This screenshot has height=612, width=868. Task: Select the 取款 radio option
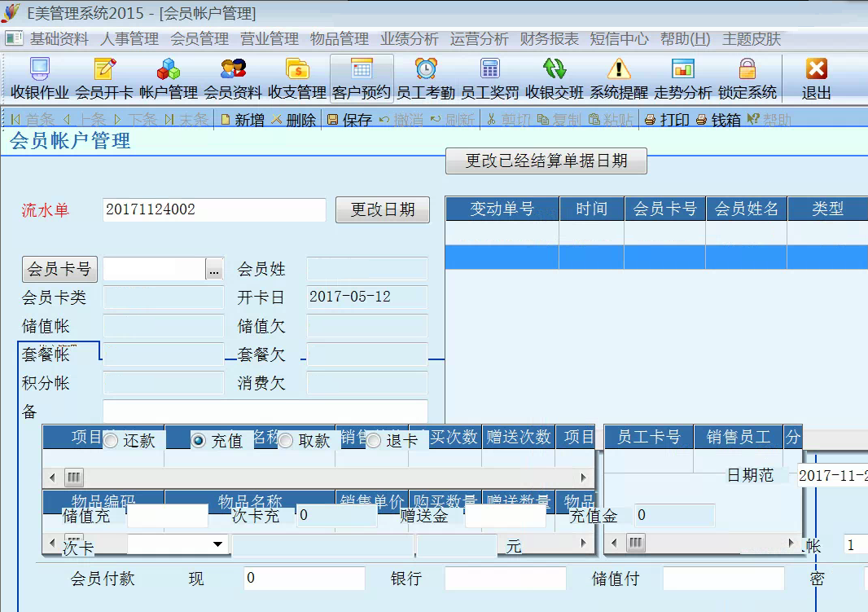[286, 441]
